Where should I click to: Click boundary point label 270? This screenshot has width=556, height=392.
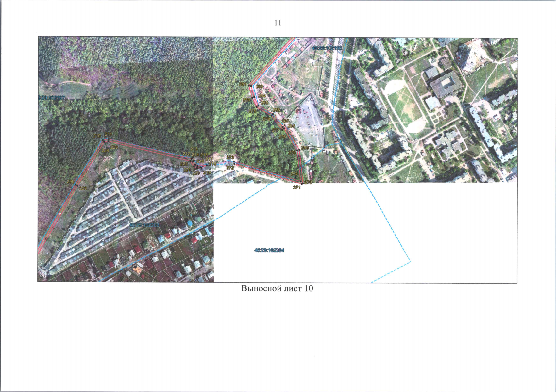[308, 183]
